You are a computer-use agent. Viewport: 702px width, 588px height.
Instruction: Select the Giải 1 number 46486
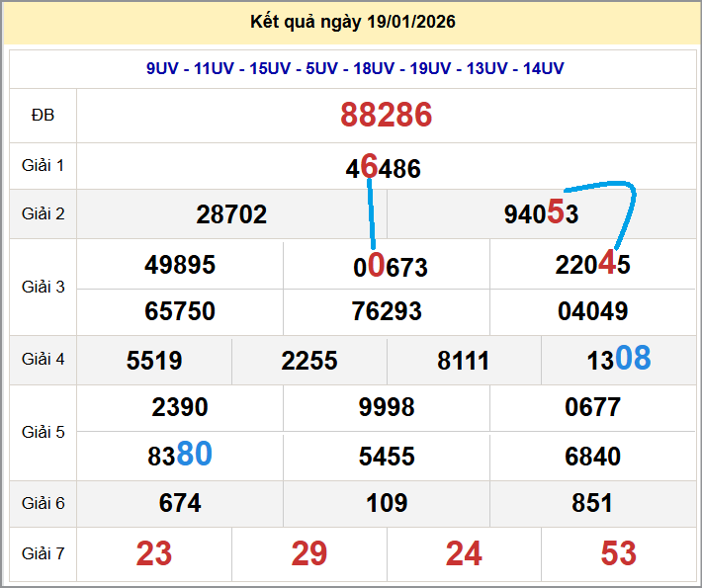click(384, 168)
